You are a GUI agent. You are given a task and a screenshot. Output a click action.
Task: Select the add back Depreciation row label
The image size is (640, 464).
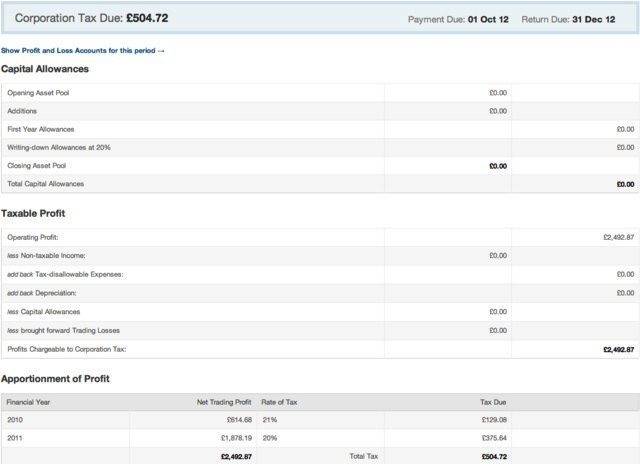[x=41, y=292]
